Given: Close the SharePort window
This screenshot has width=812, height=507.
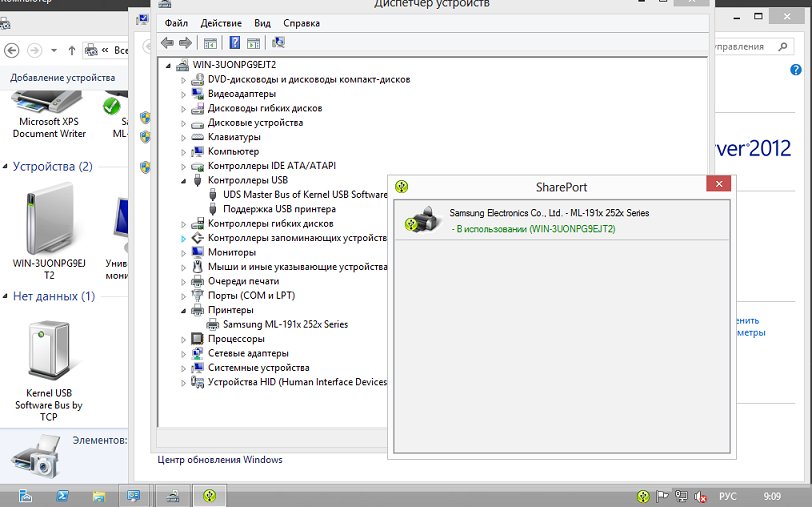Looking at the screenshot, I should [x=718, y=184].
